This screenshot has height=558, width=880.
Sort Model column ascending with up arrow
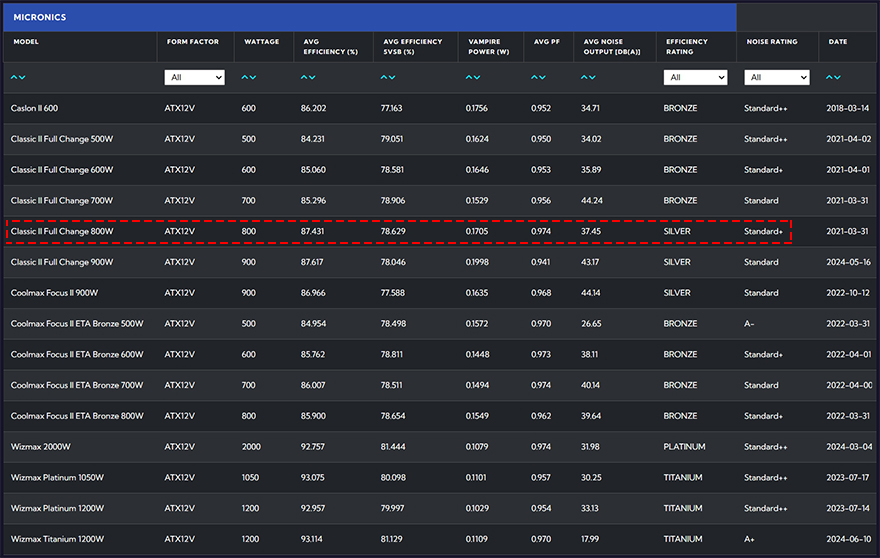click(x=14, y=77)
